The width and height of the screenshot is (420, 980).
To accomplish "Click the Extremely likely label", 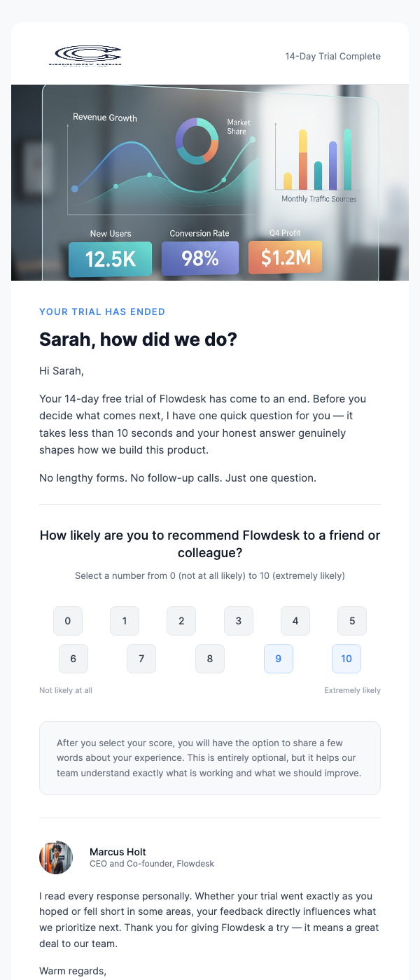I will 353,690.
